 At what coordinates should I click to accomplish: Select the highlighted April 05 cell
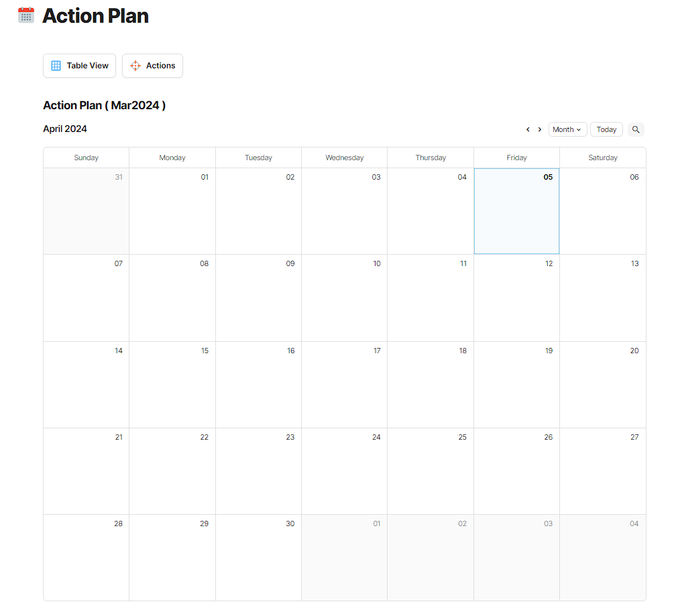pyautogui.click(x=516, y=211)
